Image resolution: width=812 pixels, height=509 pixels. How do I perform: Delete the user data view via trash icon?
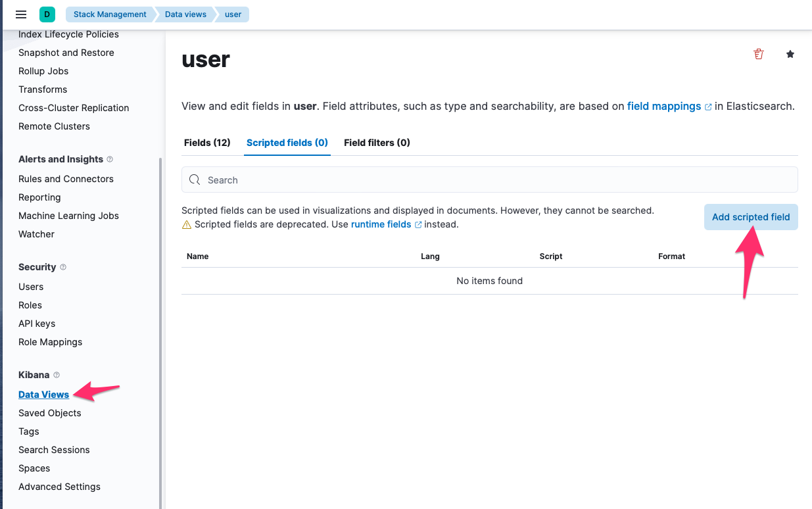coord(759,54)
